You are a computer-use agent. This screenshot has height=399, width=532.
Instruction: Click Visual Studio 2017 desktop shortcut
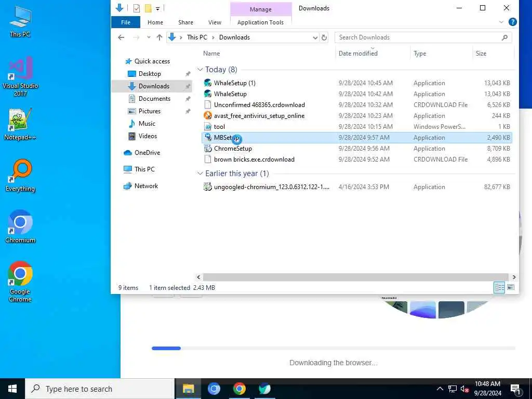tap(20, 76)
